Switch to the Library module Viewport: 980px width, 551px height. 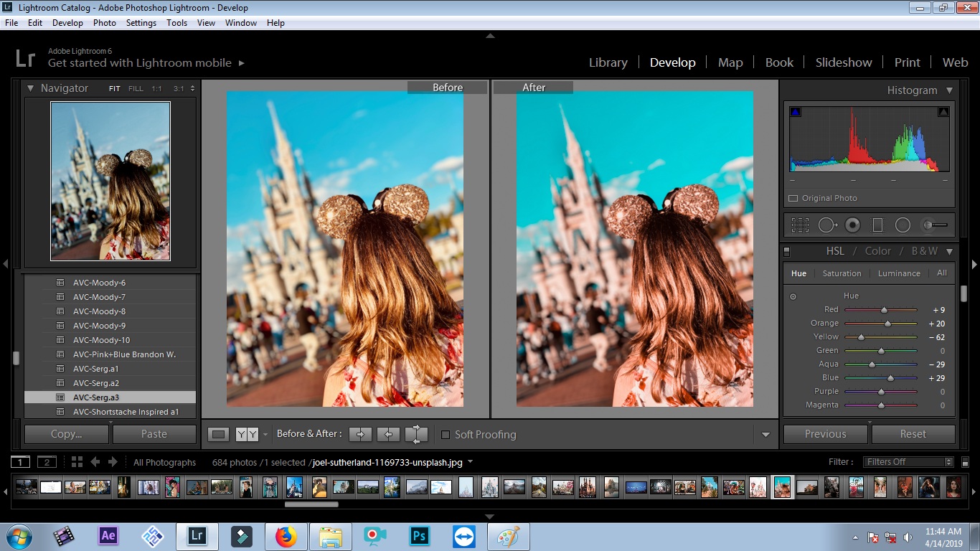[608, 62]
